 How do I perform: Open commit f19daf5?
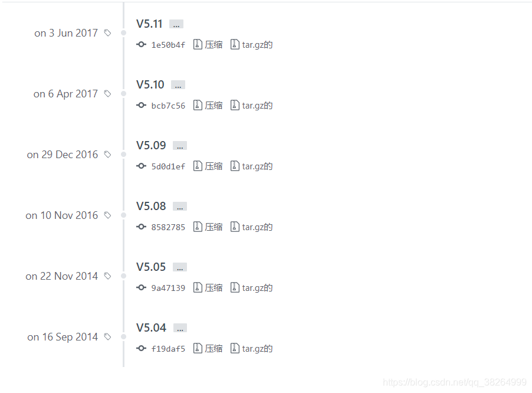(168, 349)
